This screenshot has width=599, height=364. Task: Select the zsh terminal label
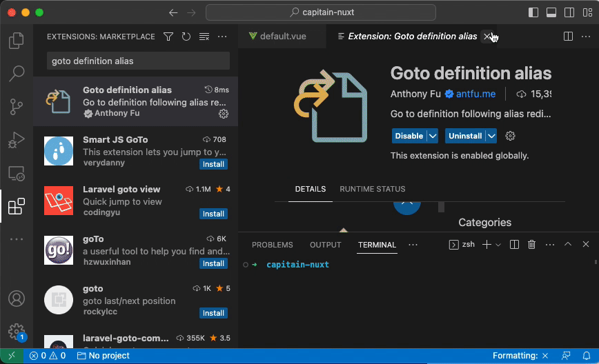coord(462,244)
